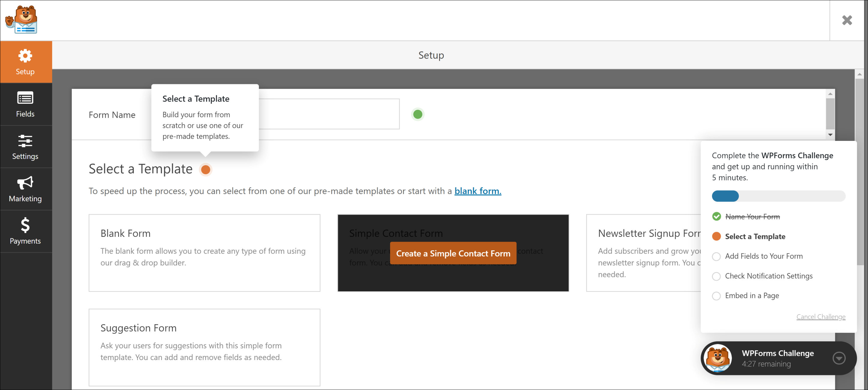Open the blank form link

pyautogui.click(x=477, y=191)
